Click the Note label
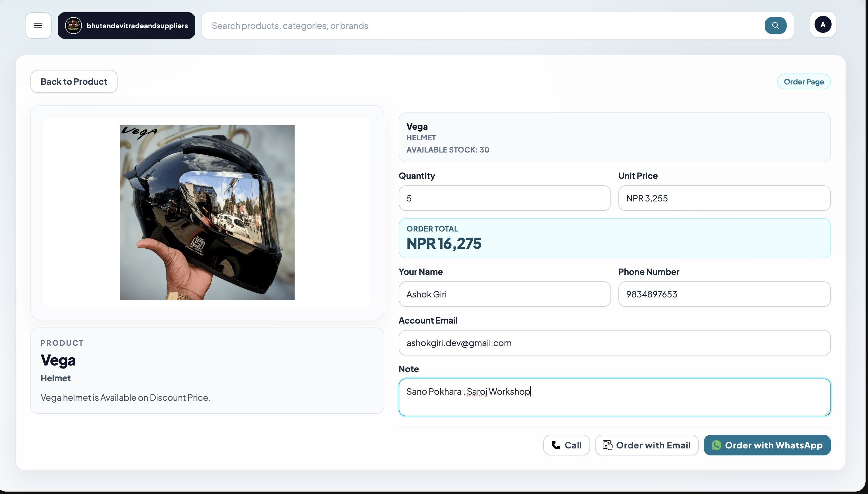This screenshot has height=494, width=868. (x=408, y=369)
